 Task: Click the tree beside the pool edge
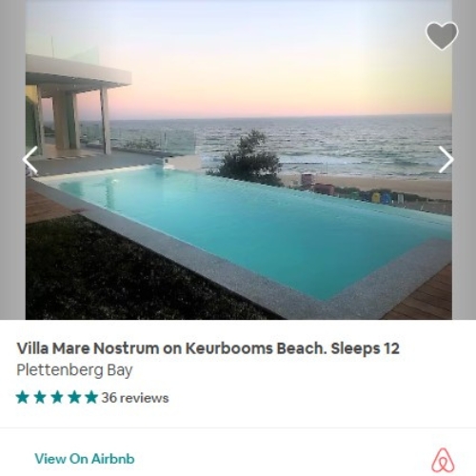click(x=249, y=159)
